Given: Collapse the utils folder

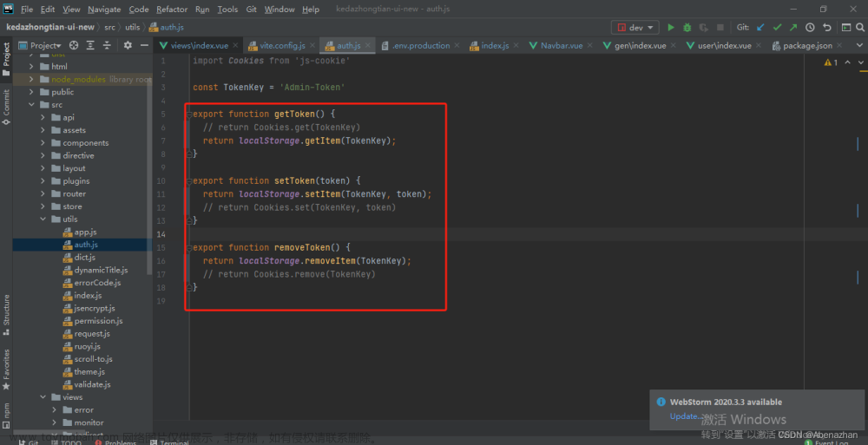Looking at the screenshot, I should [43, 219].
